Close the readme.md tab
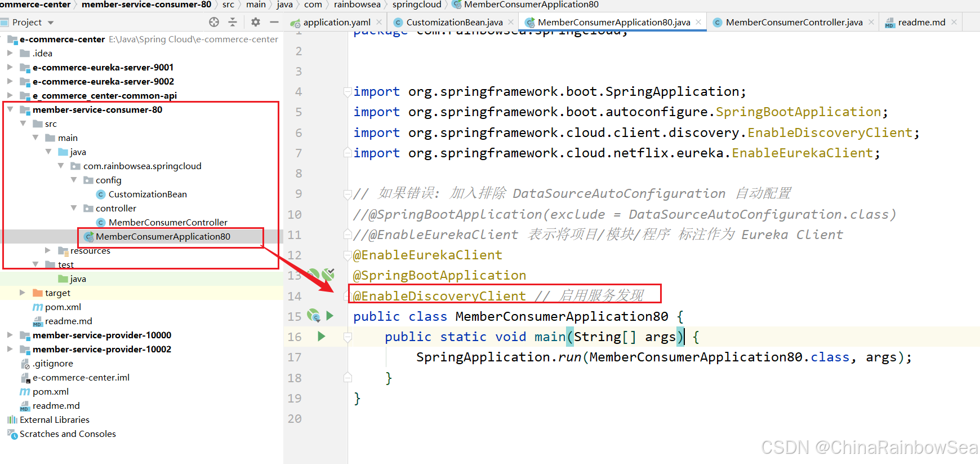The height and width of the screenshot is (464, 980). tap(954, 22)
